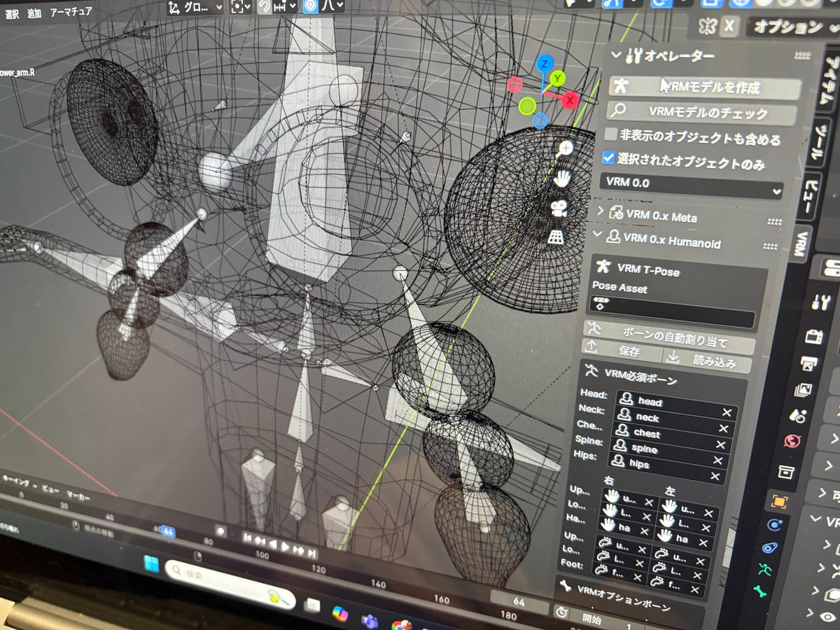
Task: Clear the neck bone assignment
Action: pyautogui.click(x=725, y=429)
